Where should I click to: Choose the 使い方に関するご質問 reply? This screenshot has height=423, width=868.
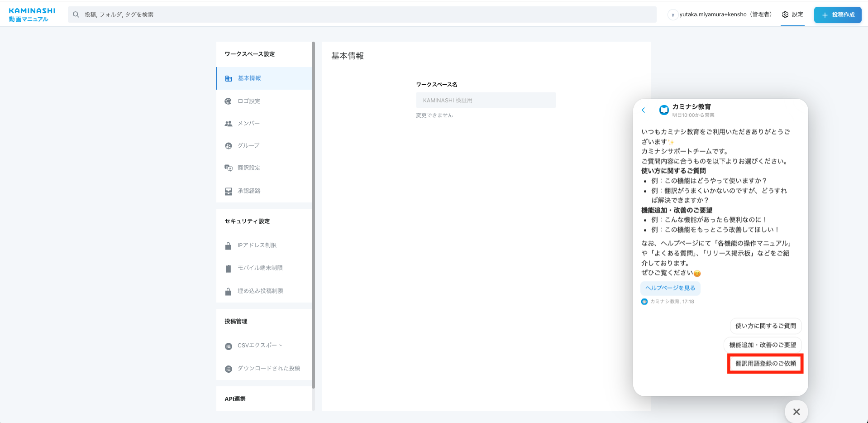point(766,326)
